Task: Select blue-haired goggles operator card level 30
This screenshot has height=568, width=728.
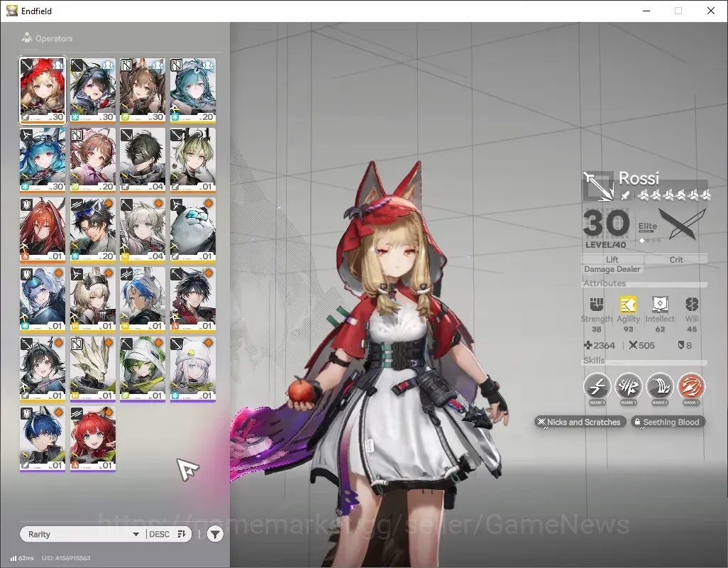Action: 43,160
